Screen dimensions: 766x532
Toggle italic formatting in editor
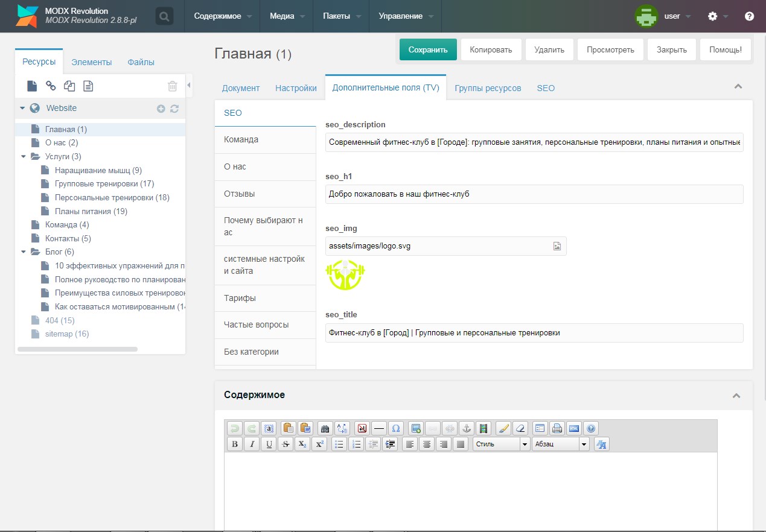[x=252, y=445]
